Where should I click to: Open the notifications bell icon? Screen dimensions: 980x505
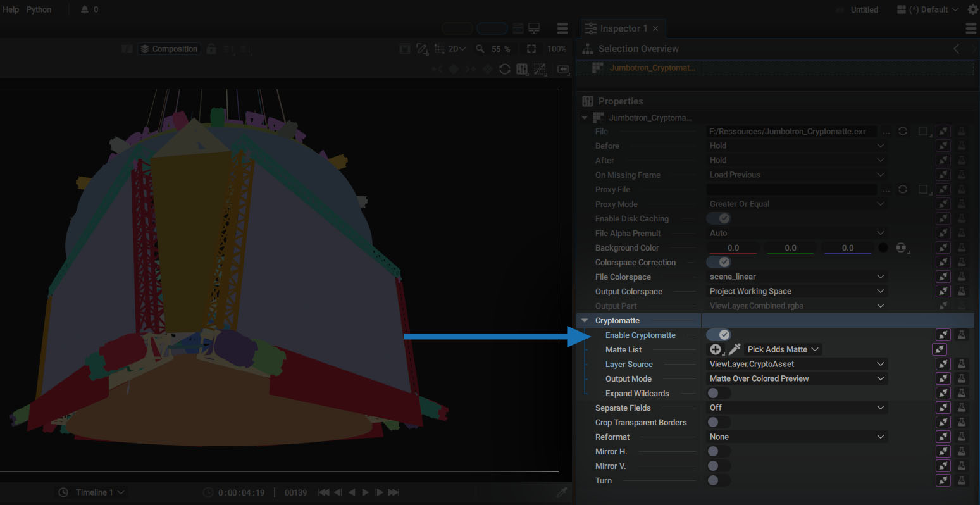pyautogui.click(x=84, y=9)
